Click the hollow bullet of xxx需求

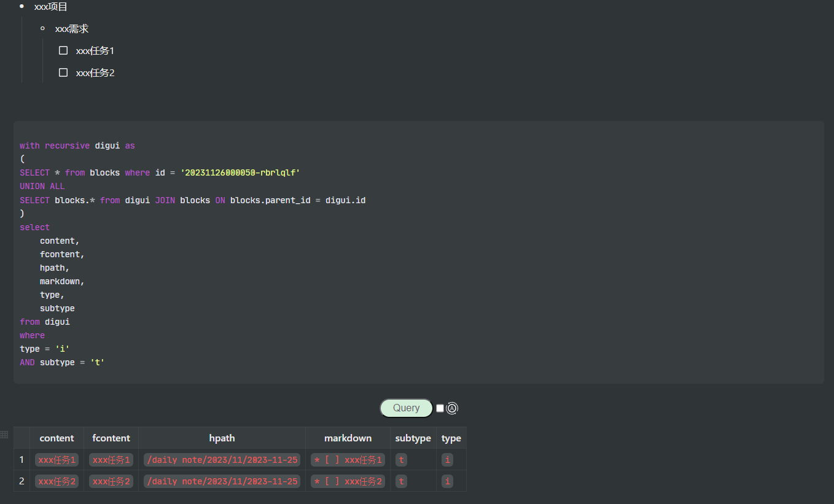click(42, 28)
